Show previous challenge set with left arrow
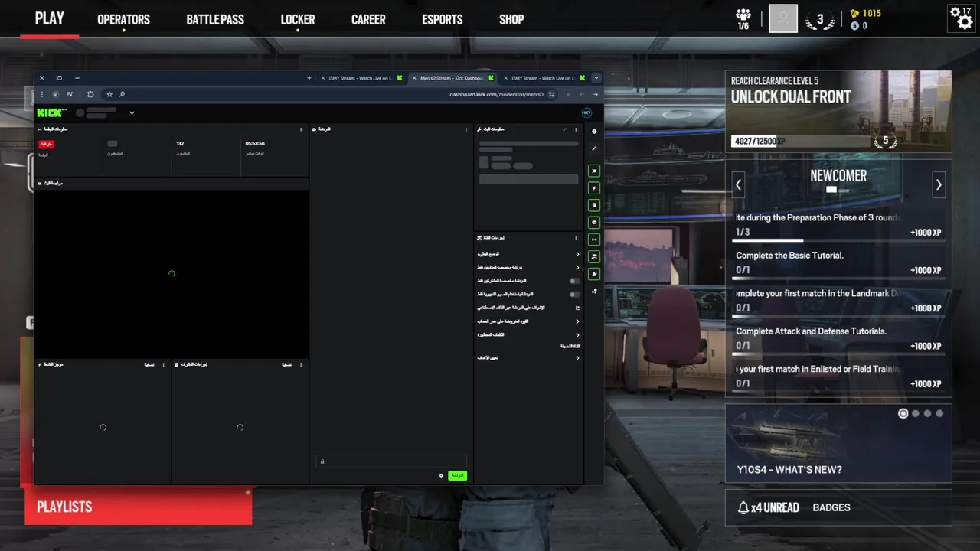The width and height of the screenshot is (980, 551). pos(738,184)
